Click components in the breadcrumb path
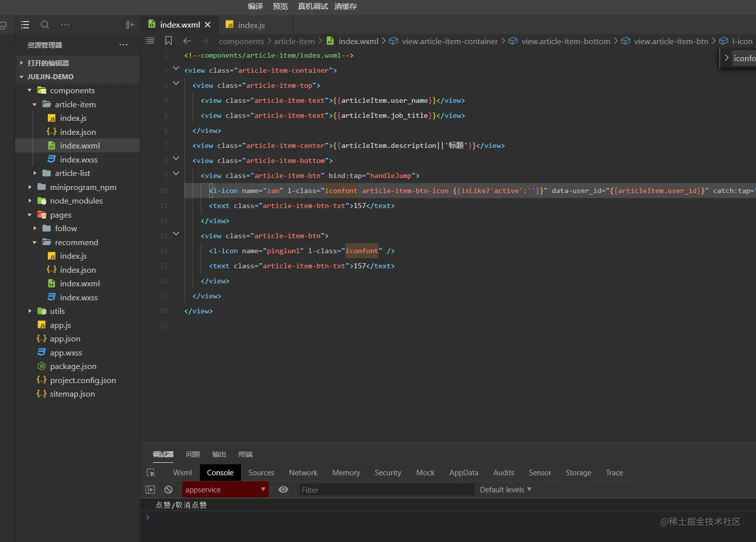Viewport: 756px width, 542px height. [241, 41]
